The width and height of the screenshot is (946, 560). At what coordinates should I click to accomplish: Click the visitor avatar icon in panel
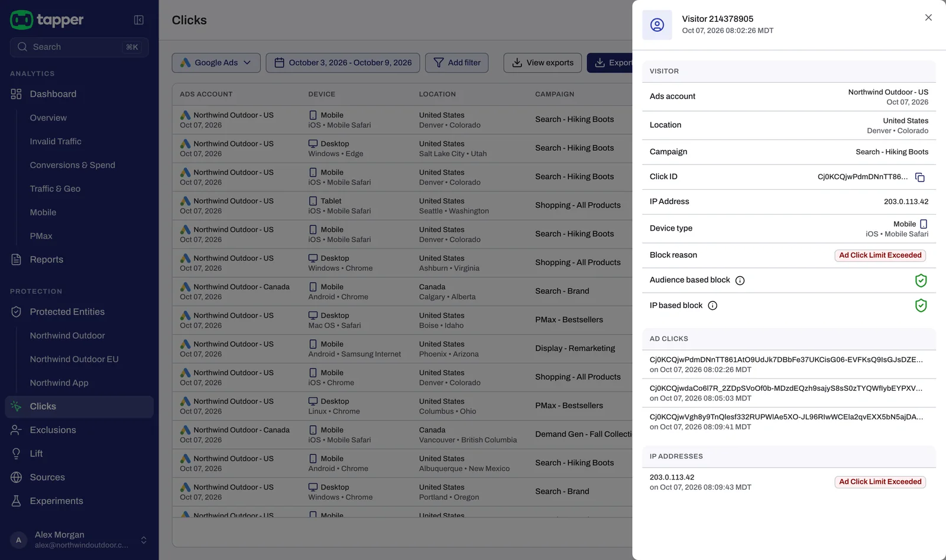(657, 25)
